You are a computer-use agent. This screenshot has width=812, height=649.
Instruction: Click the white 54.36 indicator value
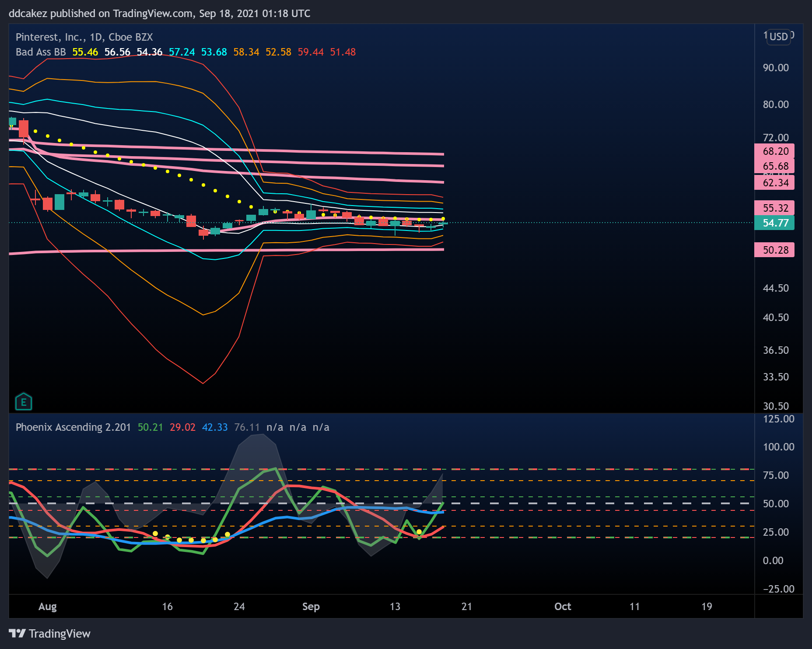(x=150, y=52)
